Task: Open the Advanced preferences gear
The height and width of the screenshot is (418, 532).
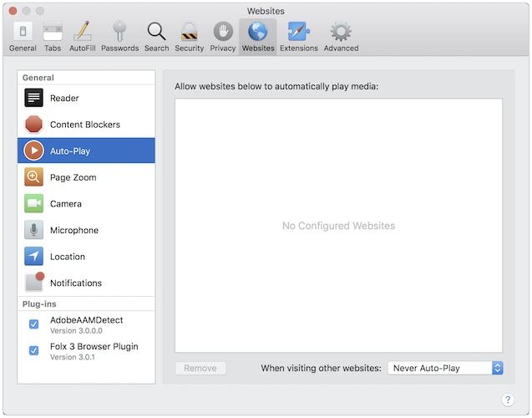Action: click(x=341, y=36)
